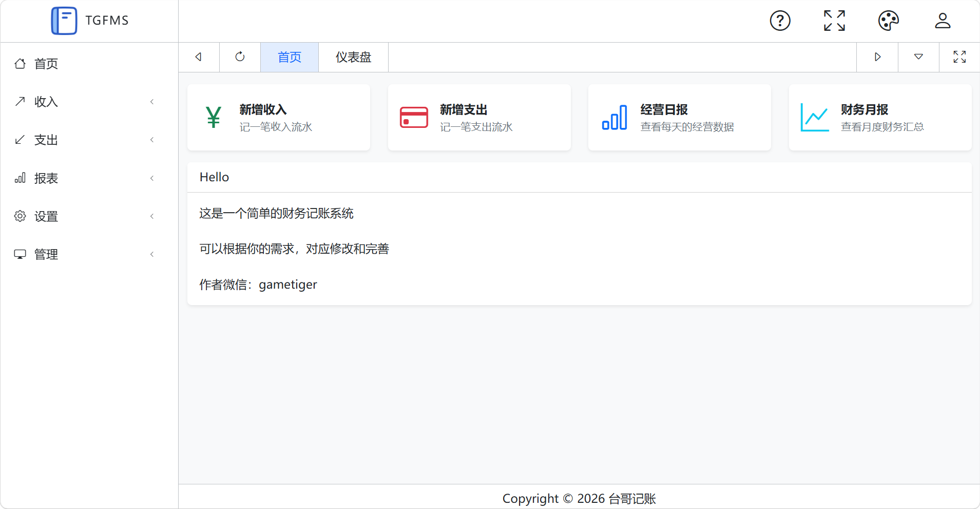The width and height of the screenshot is (980, 509).
Task: Expand the 设置 sidebar menu chevron
Action: [x=152, y=216]
